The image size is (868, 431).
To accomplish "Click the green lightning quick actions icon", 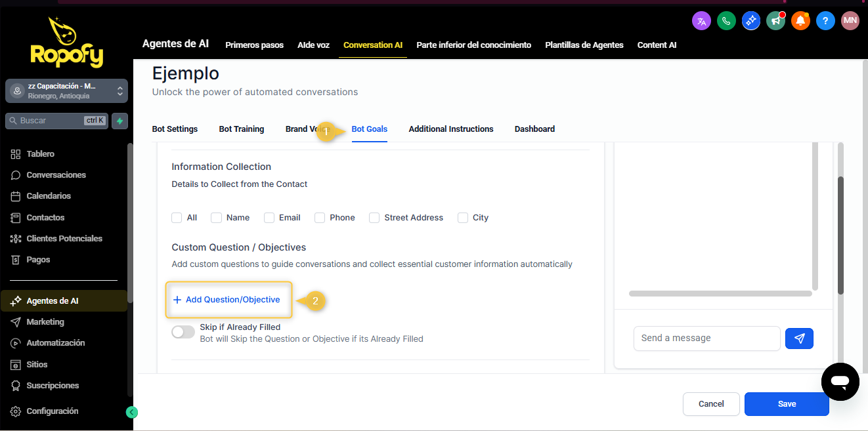I will [x=119, y=121].
